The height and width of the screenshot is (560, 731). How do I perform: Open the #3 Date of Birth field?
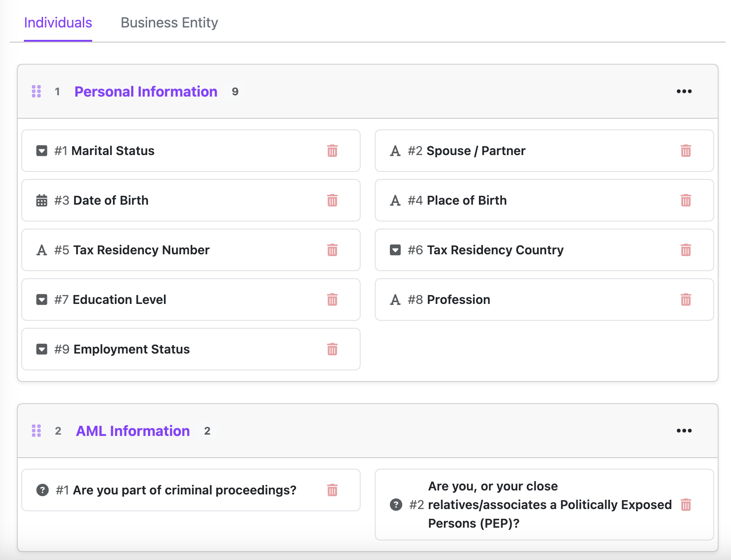point(191,200)
